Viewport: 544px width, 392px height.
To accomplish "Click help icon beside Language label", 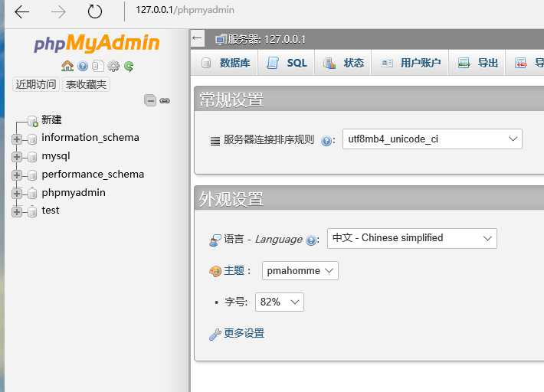I will [311, 240].
